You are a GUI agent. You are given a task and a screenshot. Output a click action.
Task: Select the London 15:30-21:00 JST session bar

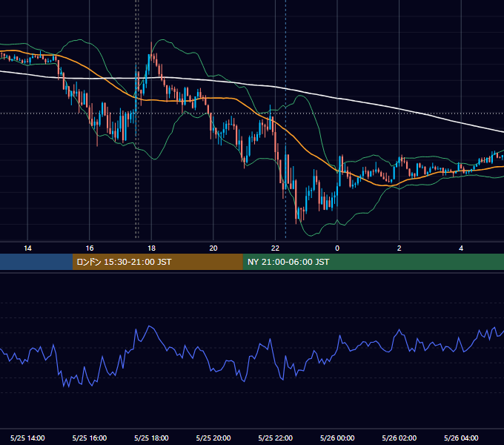(x=157, y=262)
